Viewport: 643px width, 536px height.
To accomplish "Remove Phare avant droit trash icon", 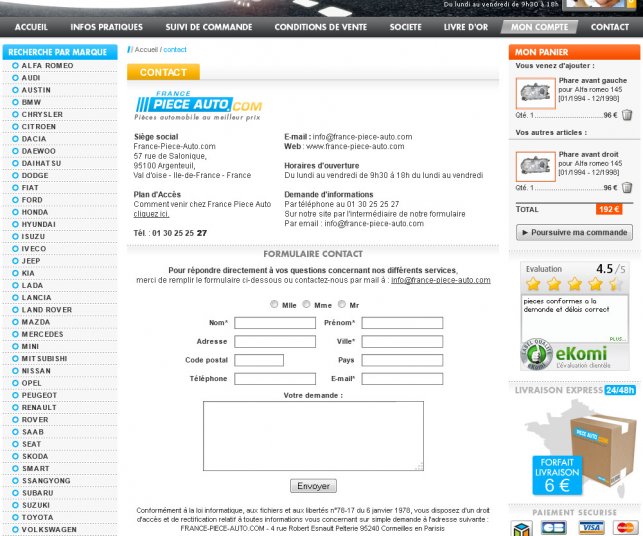I will pyautogui.click(x=627, y=188).
